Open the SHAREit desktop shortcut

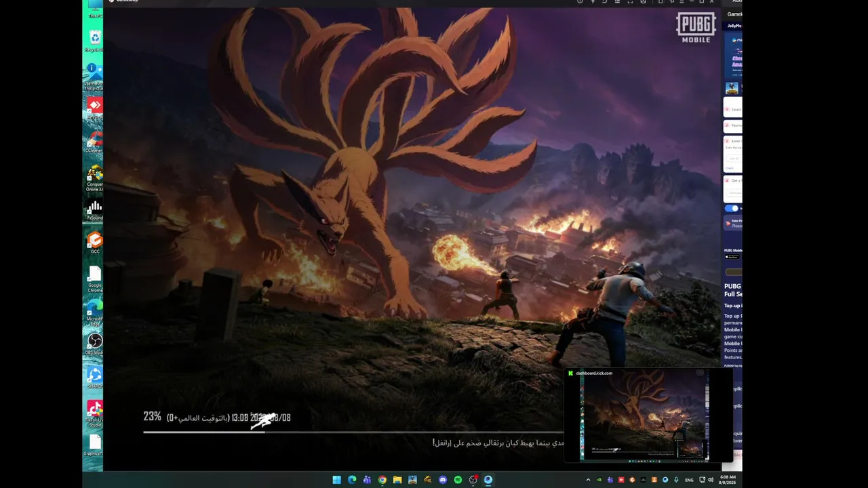click(95, 378)
